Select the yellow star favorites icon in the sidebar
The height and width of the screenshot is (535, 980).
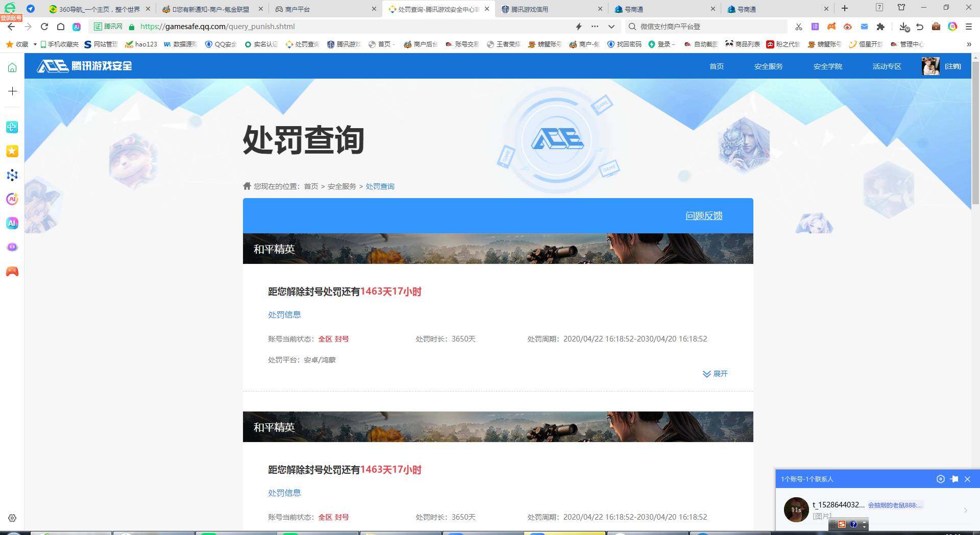(12, 151)
